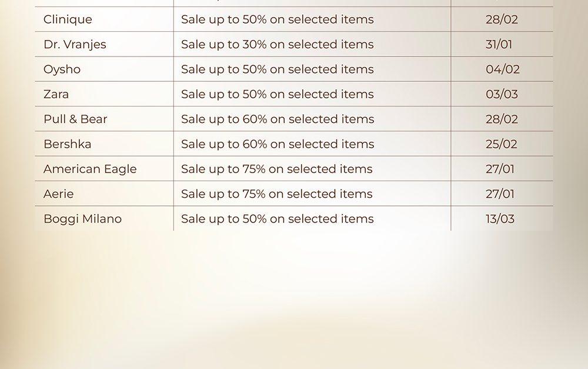This screenshot has height=369, width=588.
Task: Click the American Eagle brand name
Action: 90,169
